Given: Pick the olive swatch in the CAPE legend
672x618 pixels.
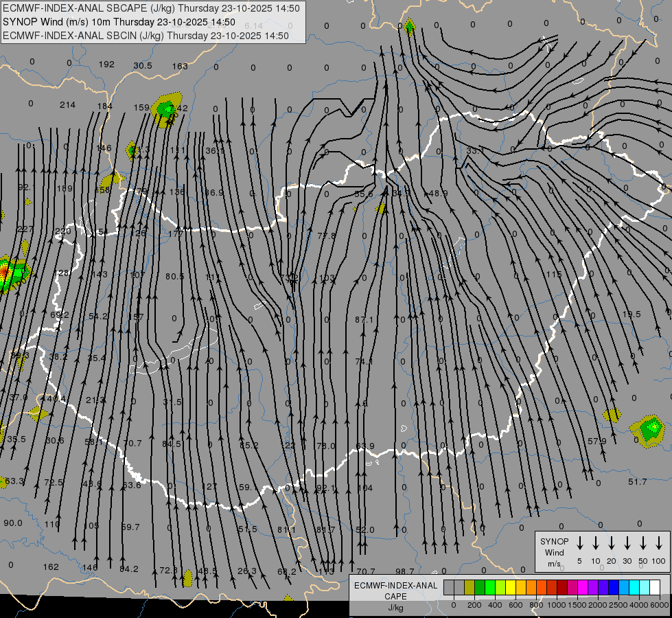Looking at the screenshot, I should [x=470, y=588].
